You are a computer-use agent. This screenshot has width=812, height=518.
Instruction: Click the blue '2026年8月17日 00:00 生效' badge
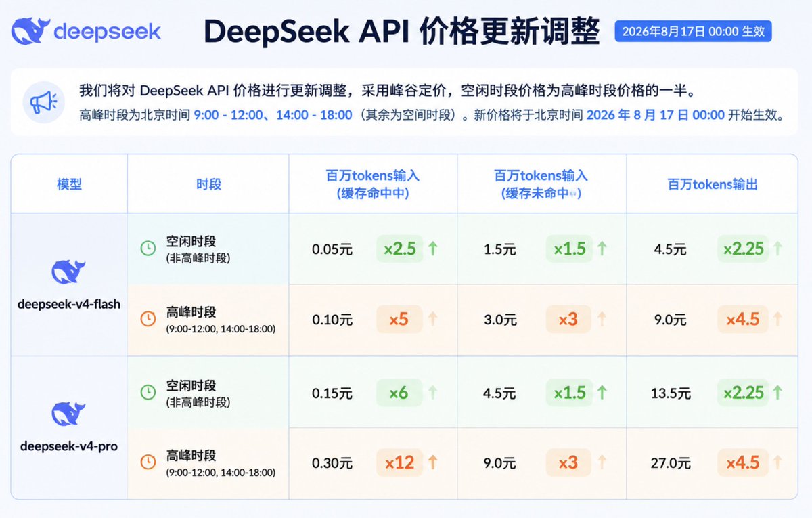click(693, 31)
